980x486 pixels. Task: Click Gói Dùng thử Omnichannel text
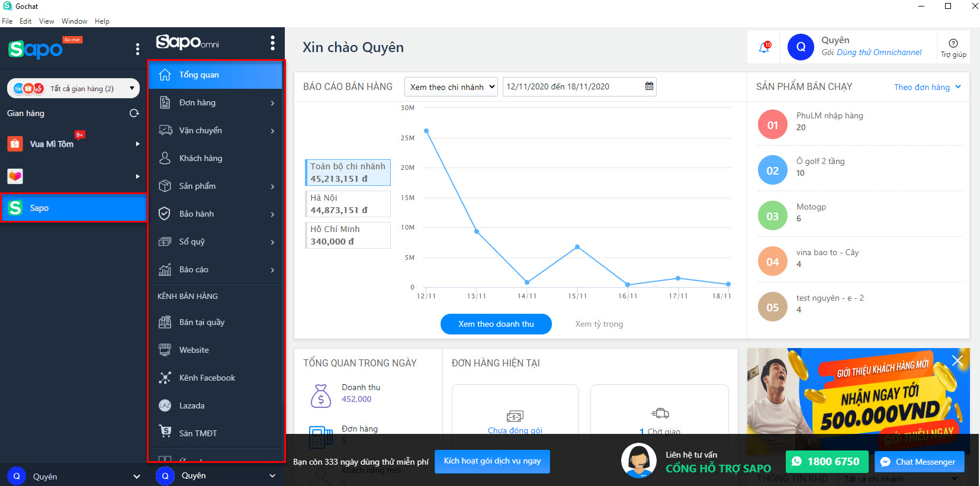pos(871,52)
